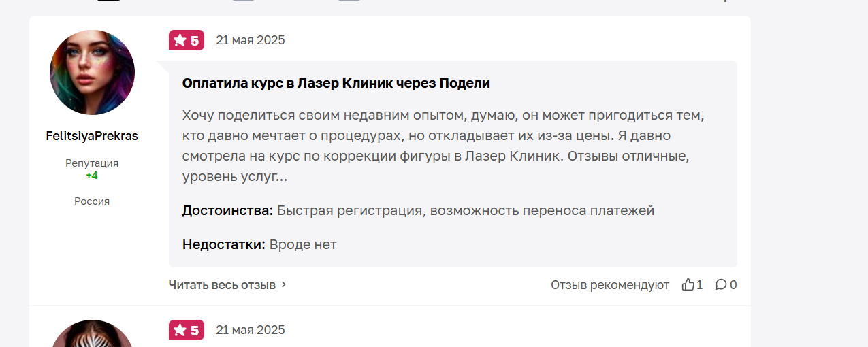
Task: Click the like count number 1
Action: click(x=700, y=285)
